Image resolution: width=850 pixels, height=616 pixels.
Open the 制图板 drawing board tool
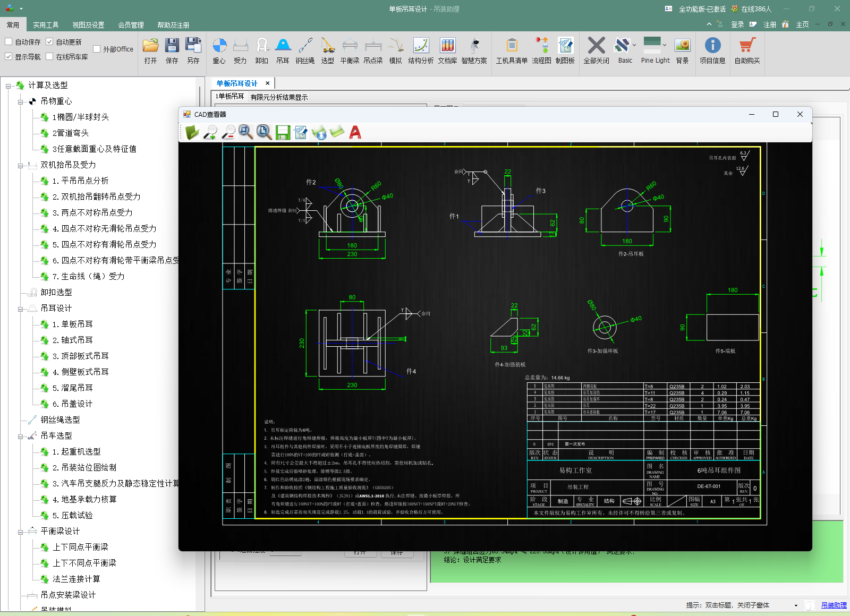coord(565,51)
